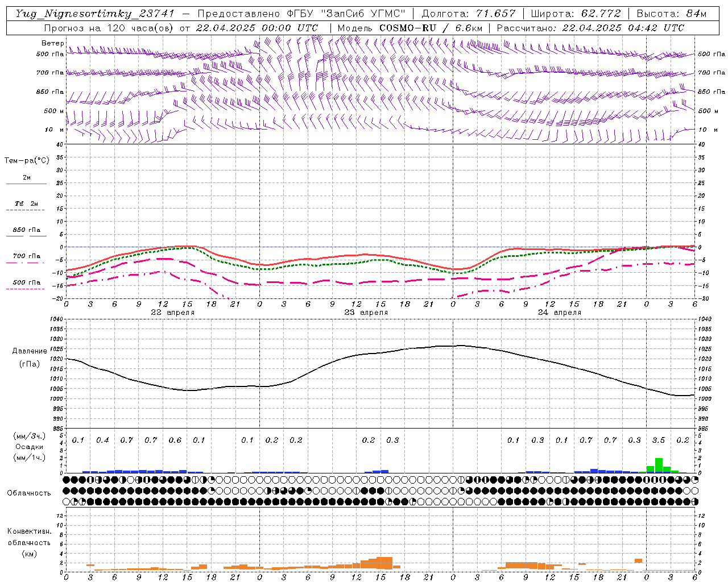
Task: Click the 500 м wind level label on left
Action: pos(54,111)
